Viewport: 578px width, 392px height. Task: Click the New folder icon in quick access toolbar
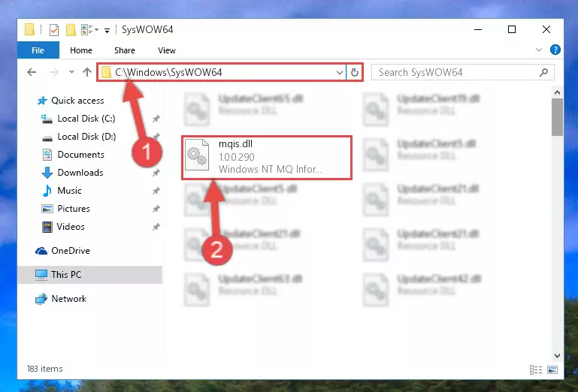(71, 29)
